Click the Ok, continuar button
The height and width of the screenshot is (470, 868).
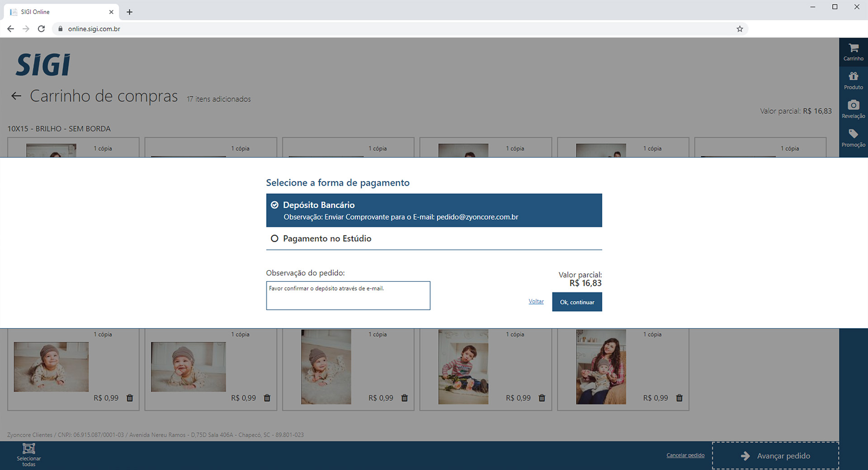point(577,302)
